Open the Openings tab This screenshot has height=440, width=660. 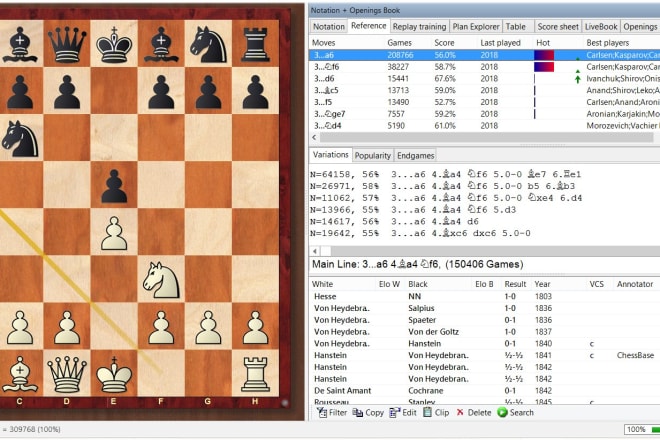pyautogui.click(x=640, y=27)
